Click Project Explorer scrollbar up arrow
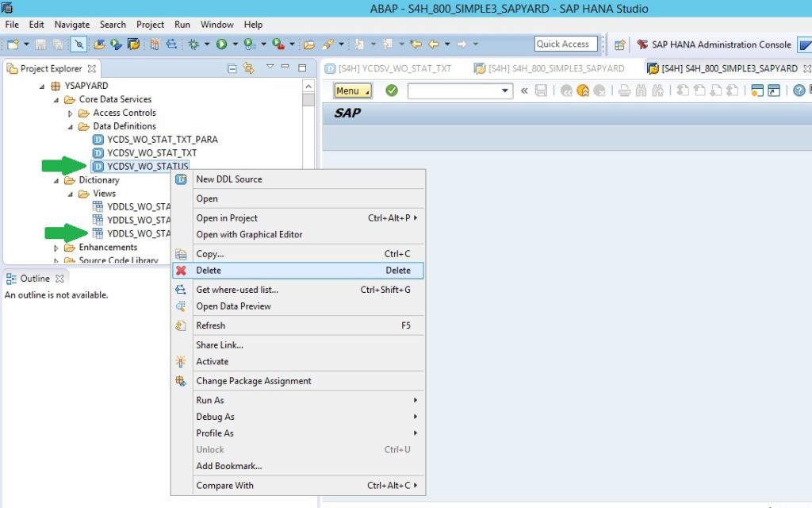Screen dimensions: 812x508 click(308, 86)
